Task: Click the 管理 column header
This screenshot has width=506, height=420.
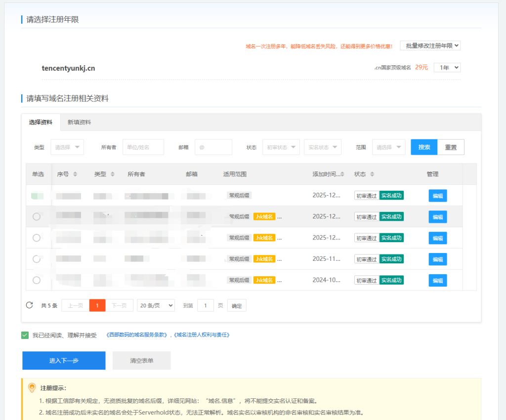Action: coord(432,174)
